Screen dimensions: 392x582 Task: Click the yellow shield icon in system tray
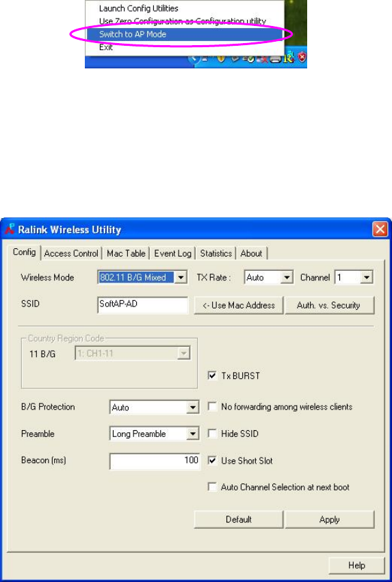[x=222, y=59]
